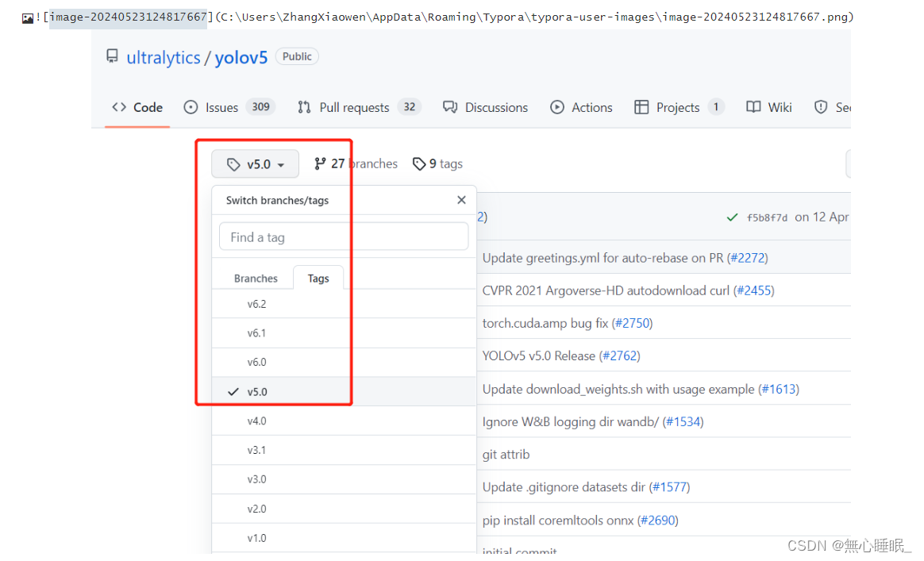
Task: Click the Code angle-brackets icon
Action: click(119, 107)
